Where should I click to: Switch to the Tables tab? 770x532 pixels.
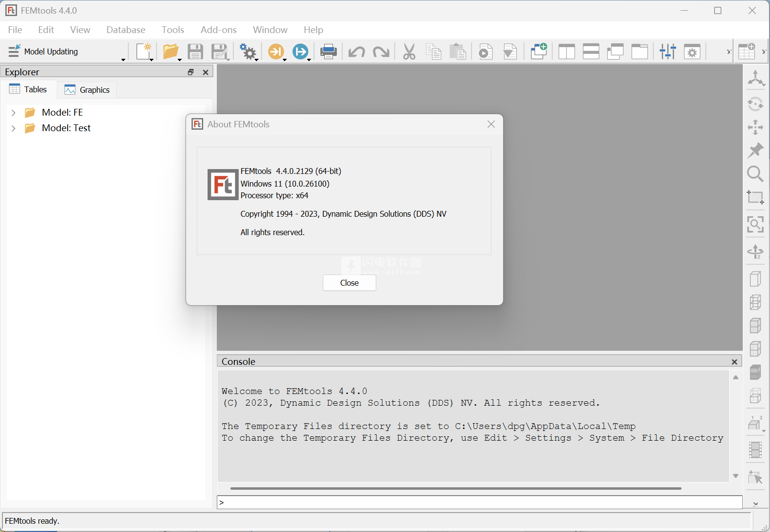[x=29, y=89]
